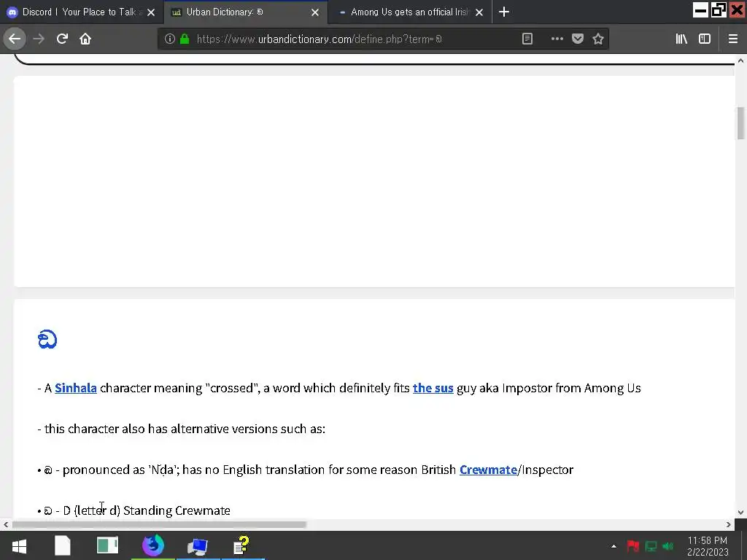Screen dimensions: 747x560
Task: Show hidden system tray icons
Action: click(614, 546)
